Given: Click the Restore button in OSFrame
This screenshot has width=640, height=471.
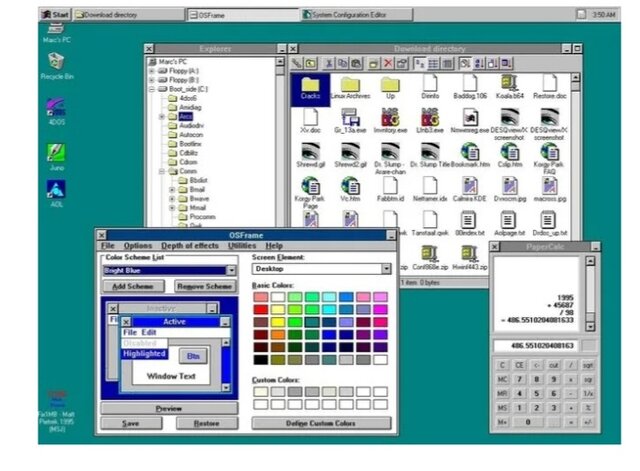Looking at the screenshot, I should [x=207, y=424].
